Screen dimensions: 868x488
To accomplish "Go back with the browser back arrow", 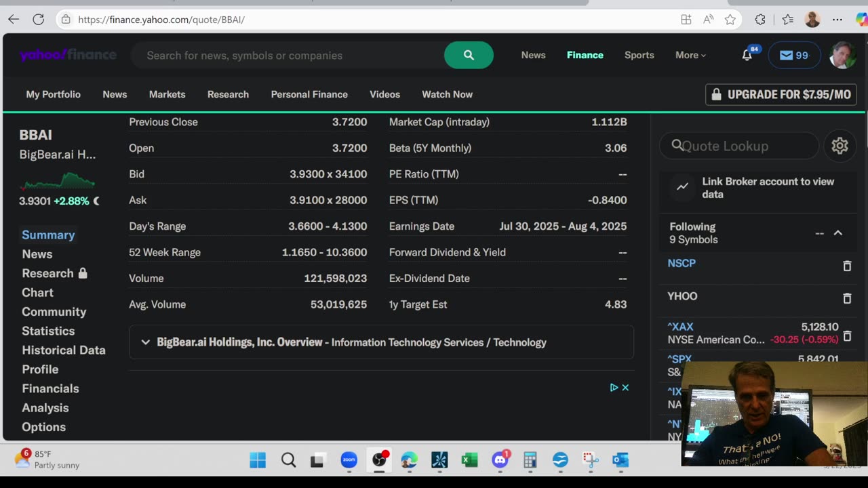I will point(14,20).
